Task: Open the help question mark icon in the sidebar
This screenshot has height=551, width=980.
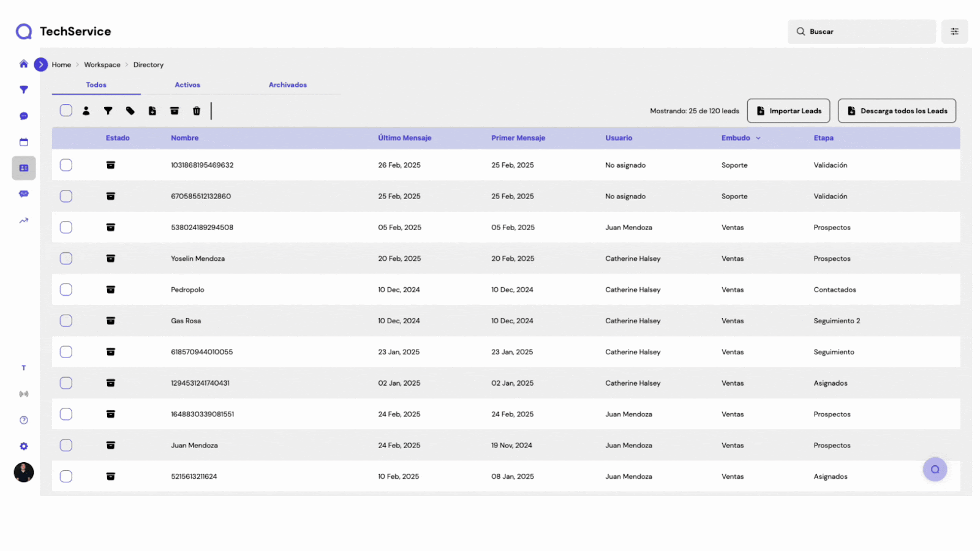Action: coord(24,420)
